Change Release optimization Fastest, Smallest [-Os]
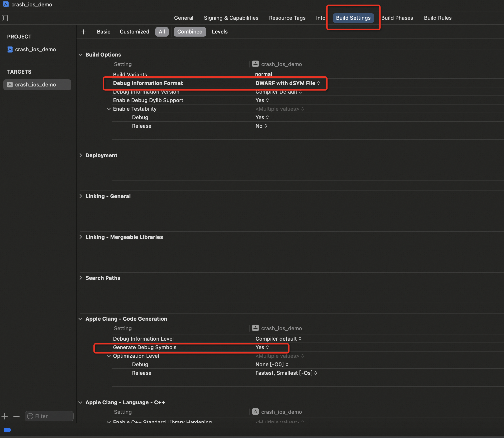Screen dimensions: 504x438 pyautogui.click(x=286, y=373)
